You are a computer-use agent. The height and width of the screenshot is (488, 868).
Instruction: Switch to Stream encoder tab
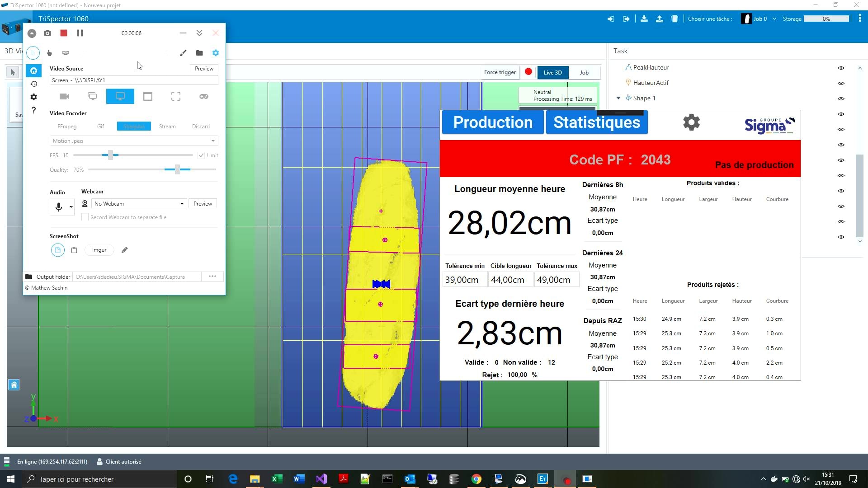tap(167, 127)
